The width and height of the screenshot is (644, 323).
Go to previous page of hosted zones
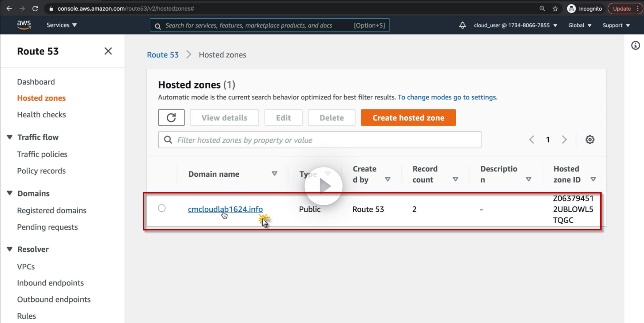click(x=532, y=140)
